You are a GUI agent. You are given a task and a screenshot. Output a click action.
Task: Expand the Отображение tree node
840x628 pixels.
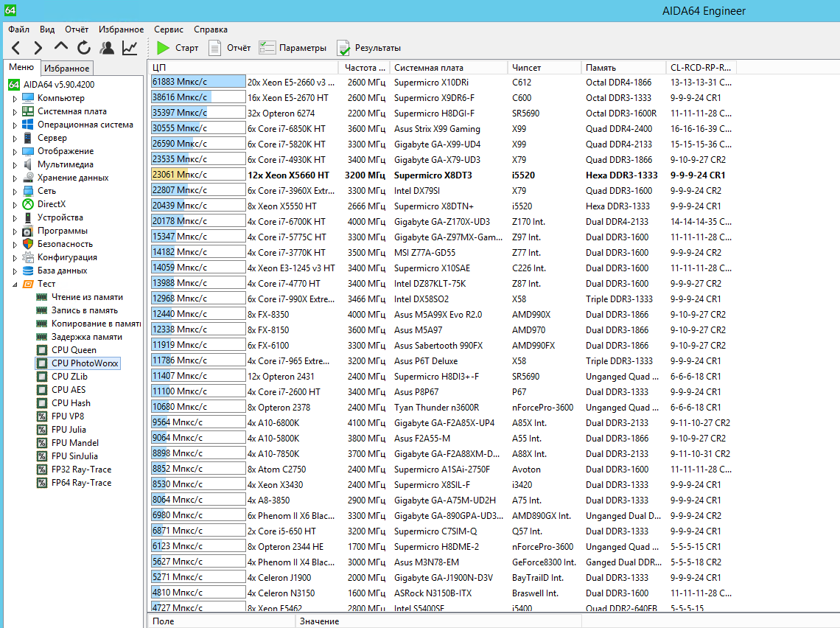(x=15, y=152)
